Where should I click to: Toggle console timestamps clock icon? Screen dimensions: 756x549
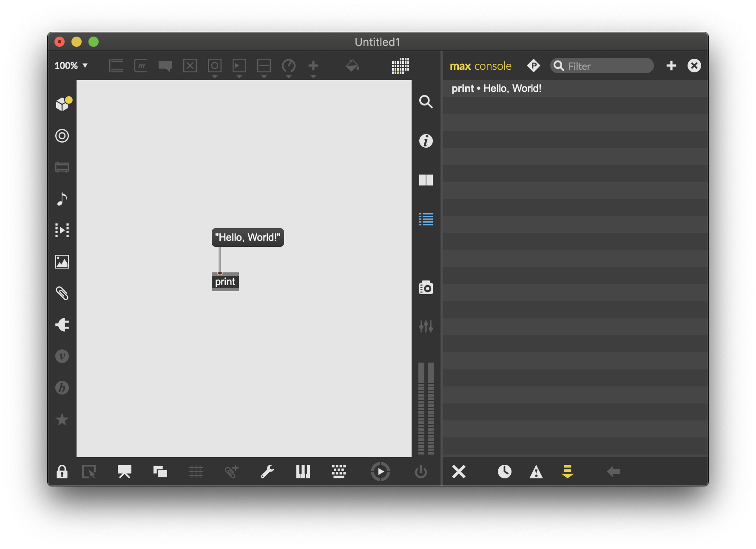505,472
